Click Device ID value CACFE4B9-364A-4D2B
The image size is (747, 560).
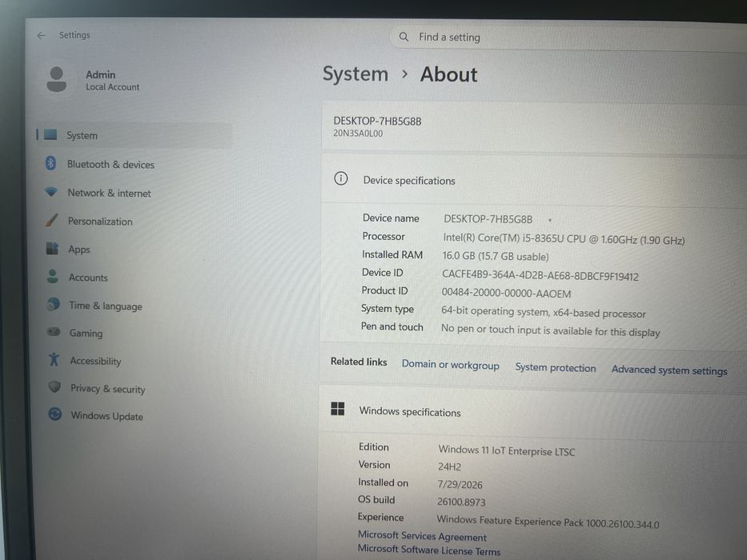(540, 275)
